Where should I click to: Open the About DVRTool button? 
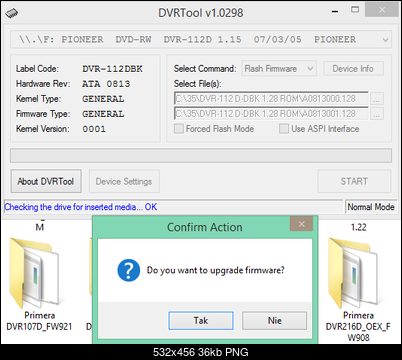click(x=46, y=181)
